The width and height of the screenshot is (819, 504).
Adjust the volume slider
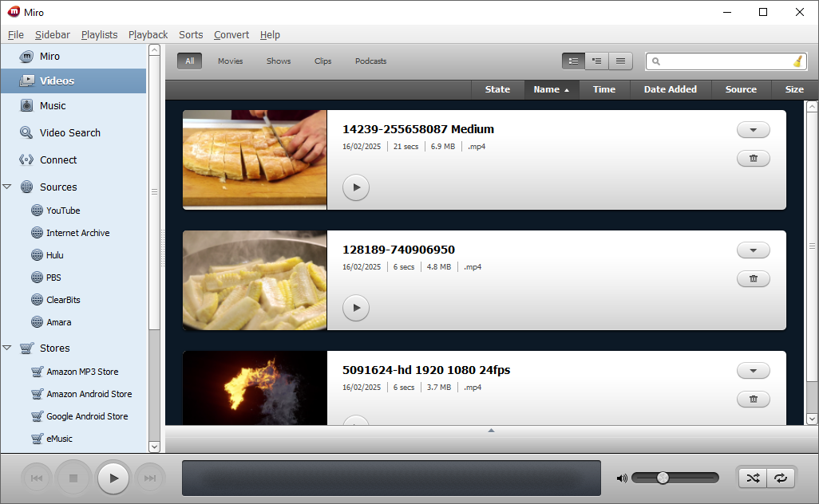click(x=664, y=478)
